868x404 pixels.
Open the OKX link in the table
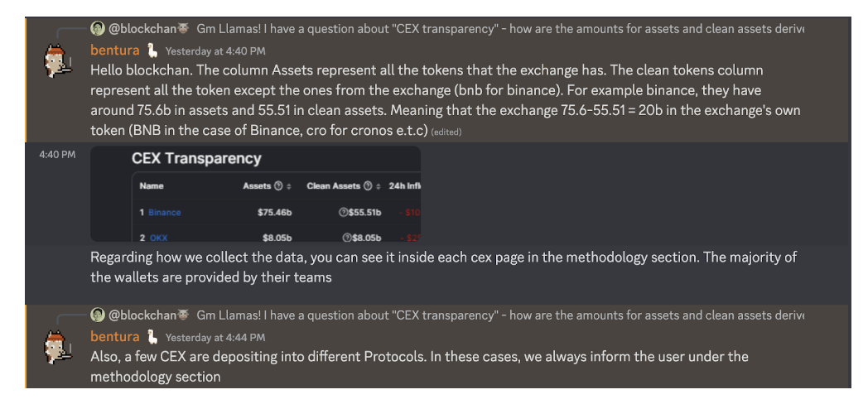tap(159, 238)
